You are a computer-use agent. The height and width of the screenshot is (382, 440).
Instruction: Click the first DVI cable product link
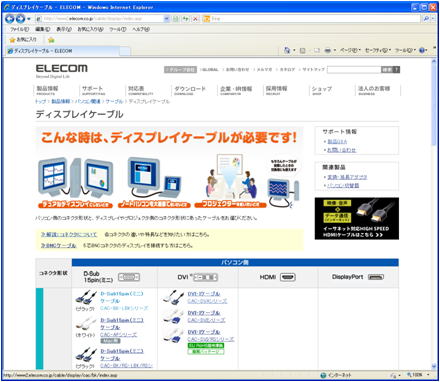click(204, 294)
